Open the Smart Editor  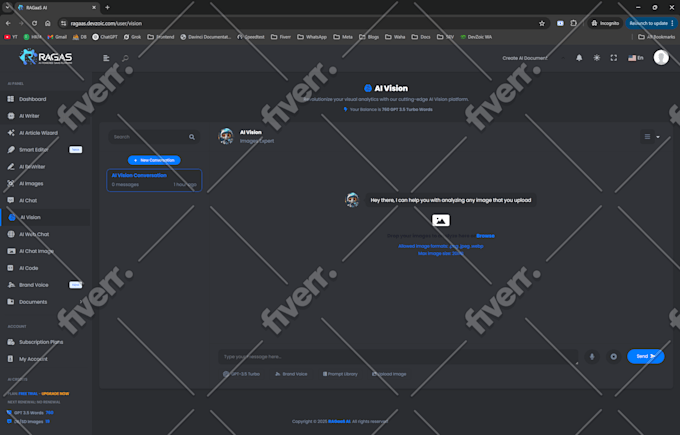(33, 150)
